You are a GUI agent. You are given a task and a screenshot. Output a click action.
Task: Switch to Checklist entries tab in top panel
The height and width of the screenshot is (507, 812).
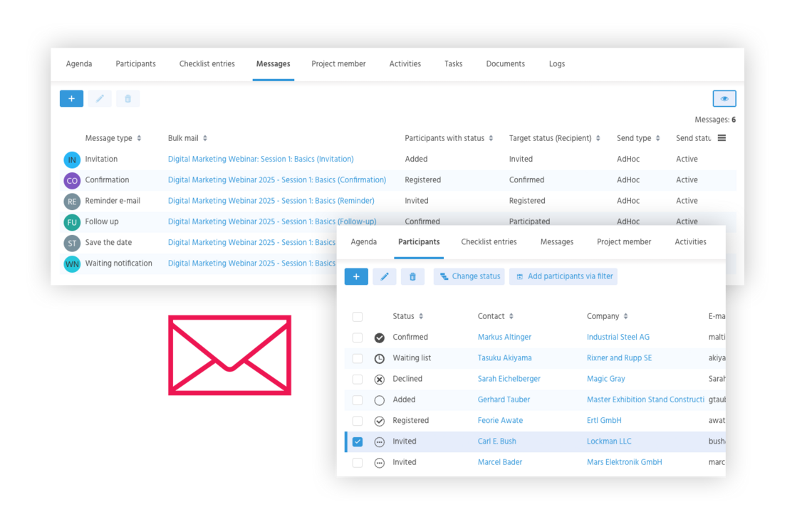click(x=207, y=64)
